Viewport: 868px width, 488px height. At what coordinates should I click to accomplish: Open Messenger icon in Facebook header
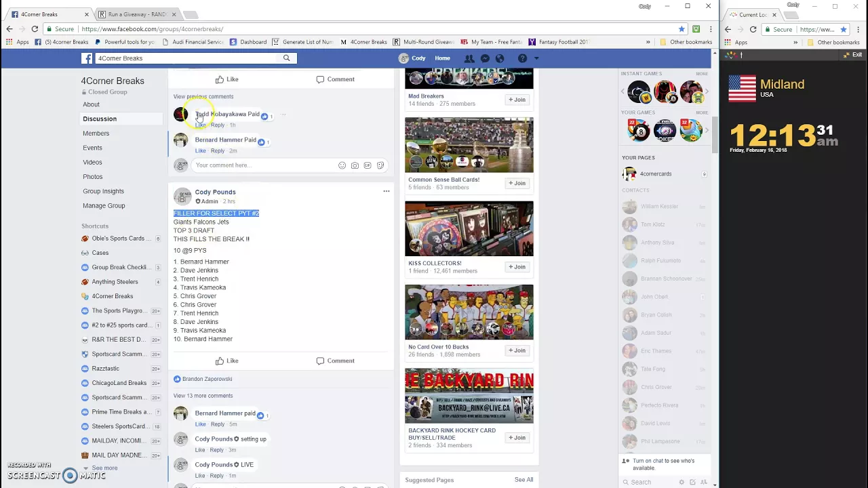coord(485,58)
